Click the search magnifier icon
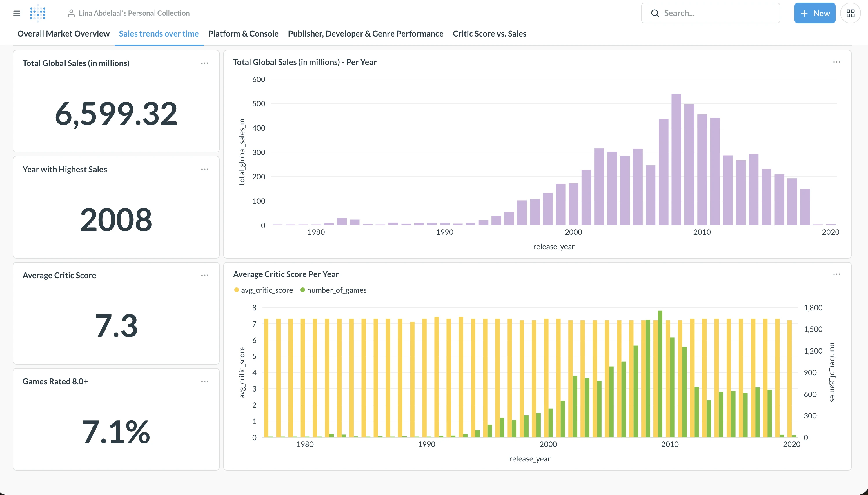Screen dimensions: 868x495 655,13
